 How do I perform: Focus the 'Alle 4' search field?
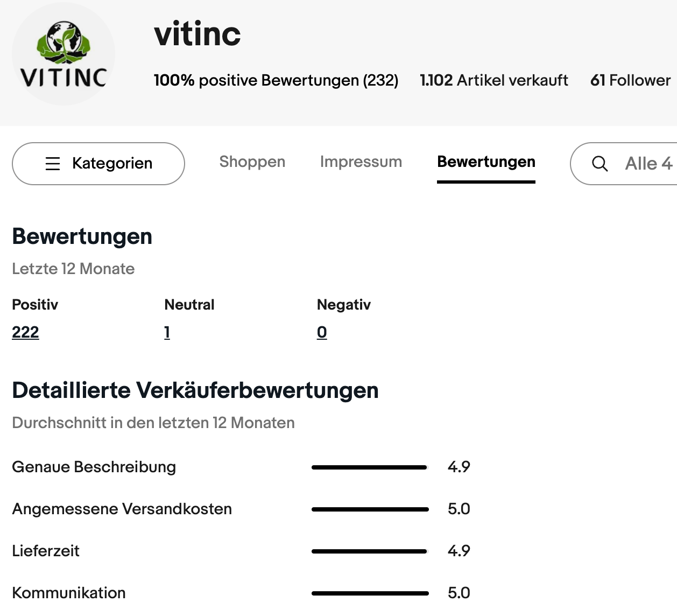[x=648, y=164]
